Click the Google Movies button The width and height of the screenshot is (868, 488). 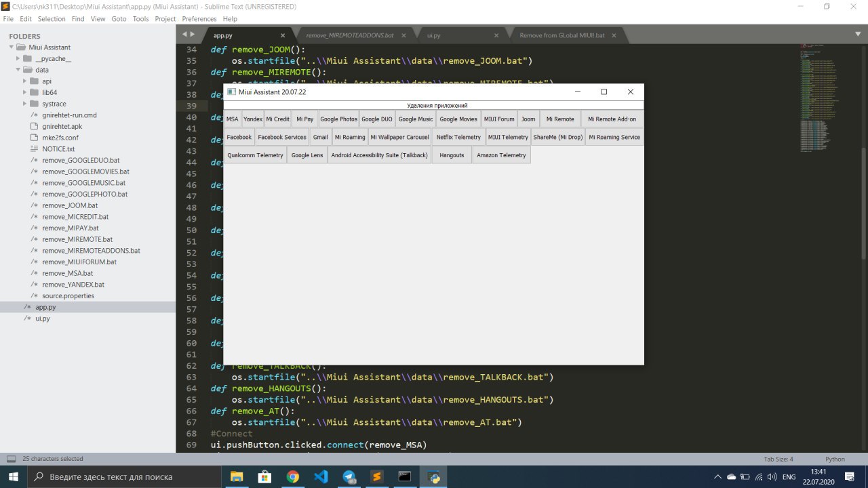458,119
